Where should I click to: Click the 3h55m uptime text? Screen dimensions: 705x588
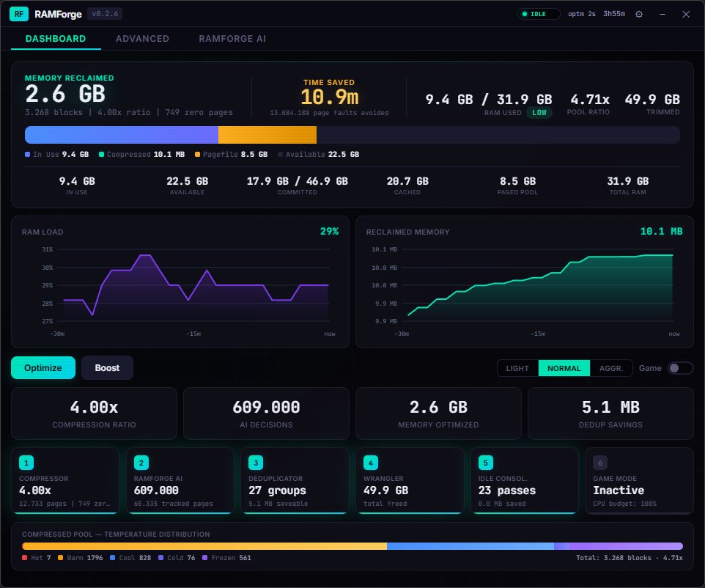coord(614,14)
